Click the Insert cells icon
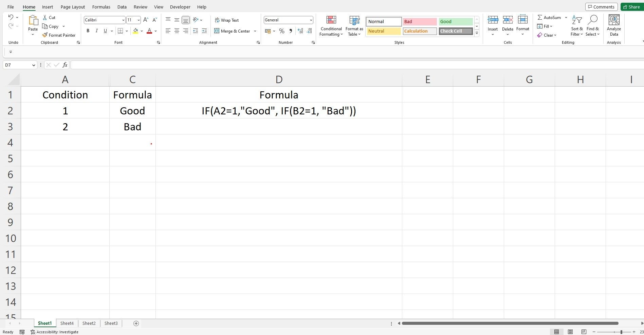 pyautogui.click(x=493, y=20)
